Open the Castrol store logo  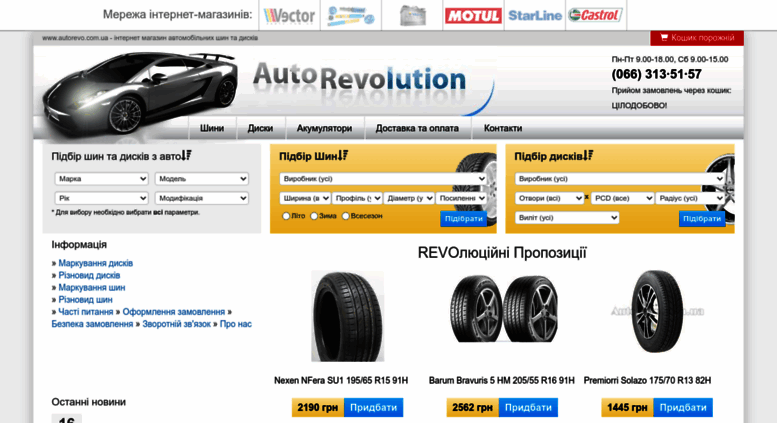[595, 15]
